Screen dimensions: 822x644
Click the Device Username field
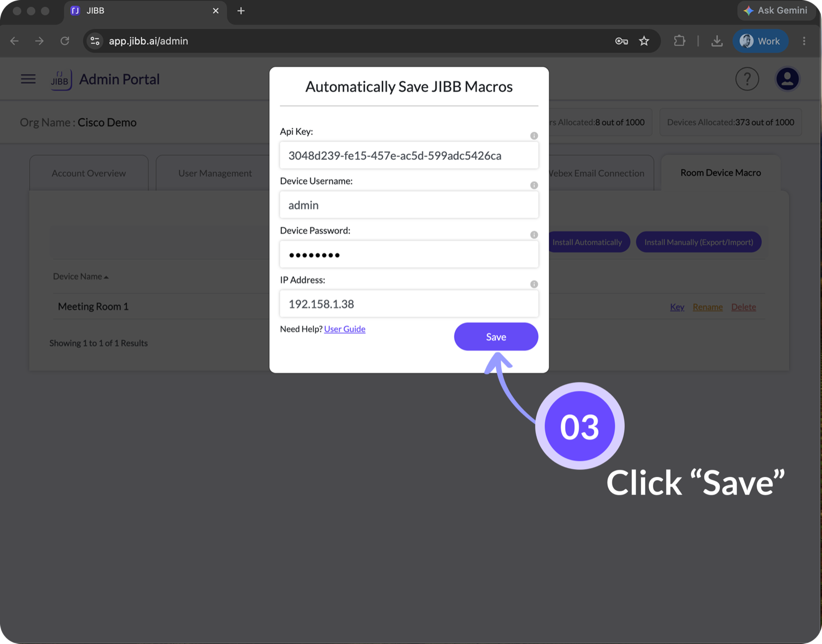409,205
